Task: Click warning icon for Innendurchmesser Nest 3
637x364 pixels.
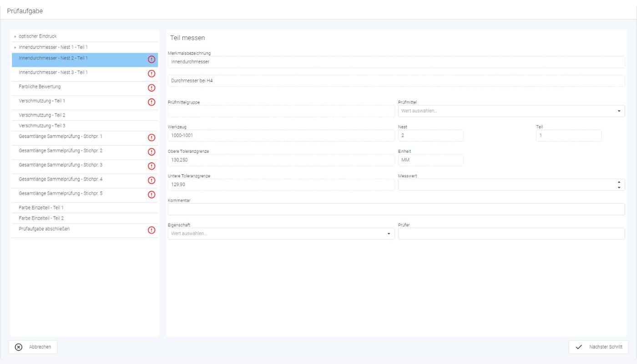Action: (x=152, y=74)
